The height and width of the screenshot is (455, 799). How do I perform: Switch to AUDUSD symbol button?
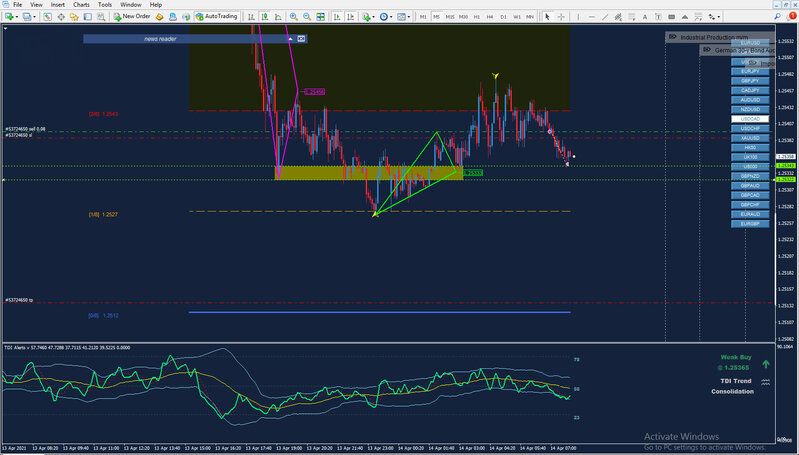click(x=750, y=100)
